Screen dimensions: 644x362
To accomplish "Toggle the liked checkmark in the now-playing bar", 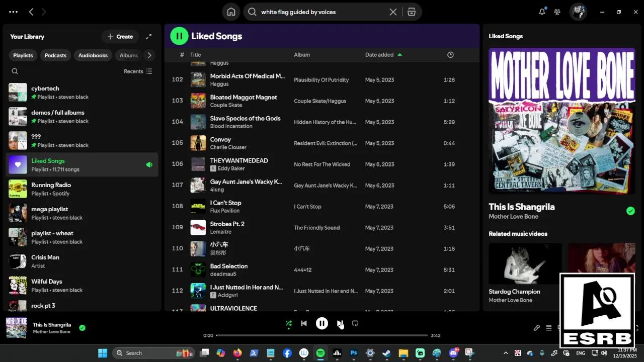I will pos(82,328).
